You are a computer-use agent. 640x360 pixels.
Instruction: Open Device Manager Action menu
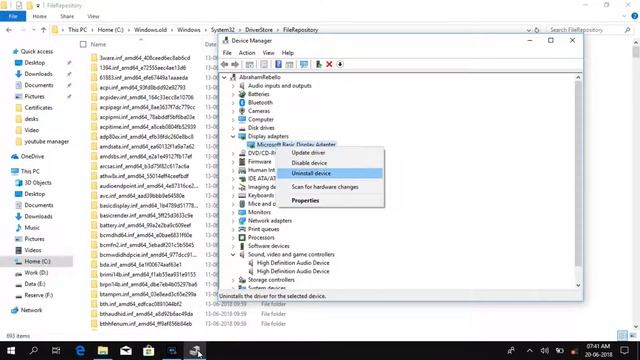247,53
